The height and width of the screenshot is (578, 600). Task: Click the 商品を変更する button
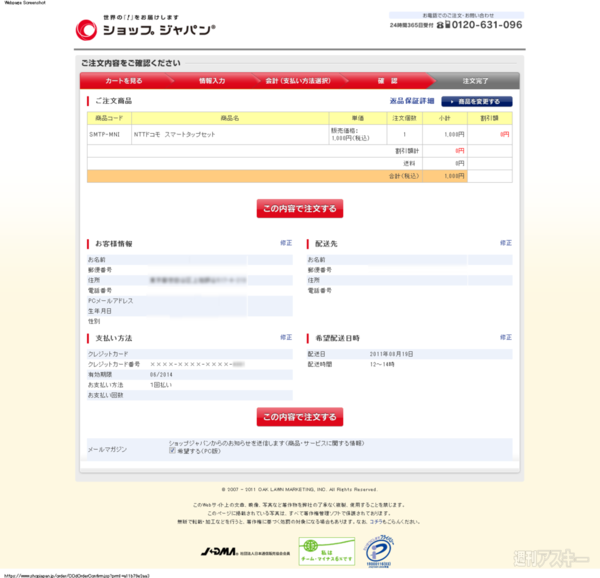coord(476,101)
